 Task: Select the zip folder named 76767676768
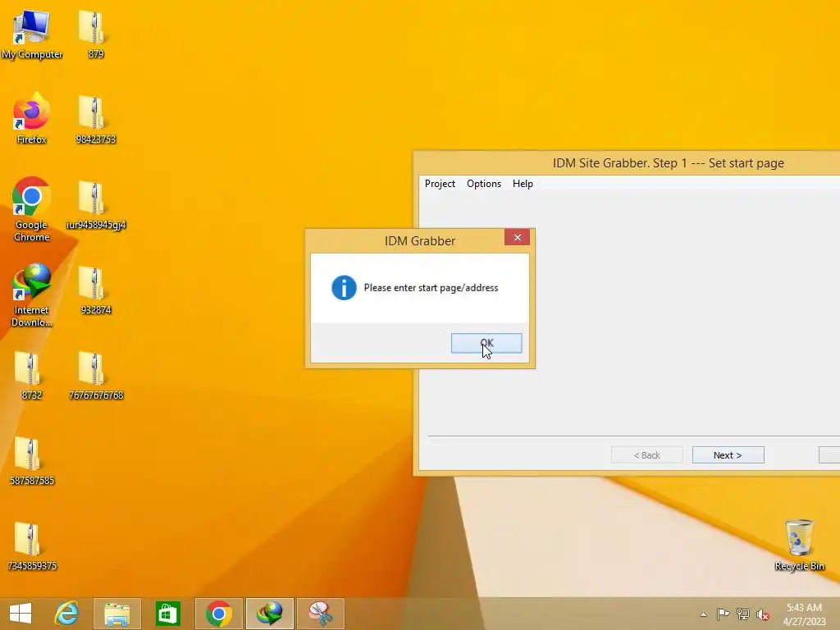(96, 375)
